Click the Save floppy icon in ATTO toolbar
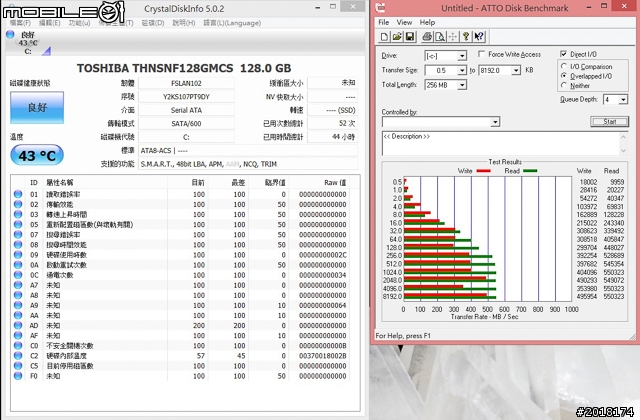 410,37
